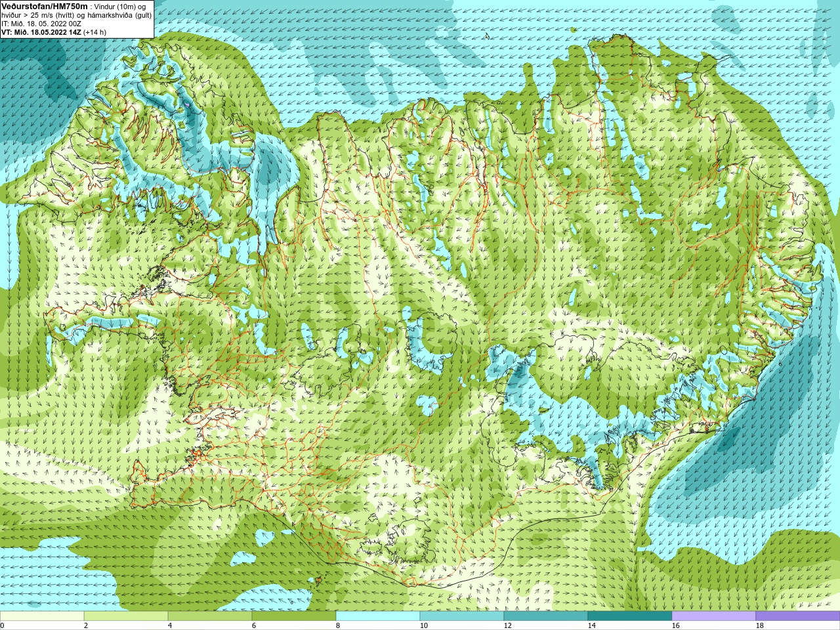
Task: Click the 2–4 m/s light green legend swatch
Action: (126, 616)
